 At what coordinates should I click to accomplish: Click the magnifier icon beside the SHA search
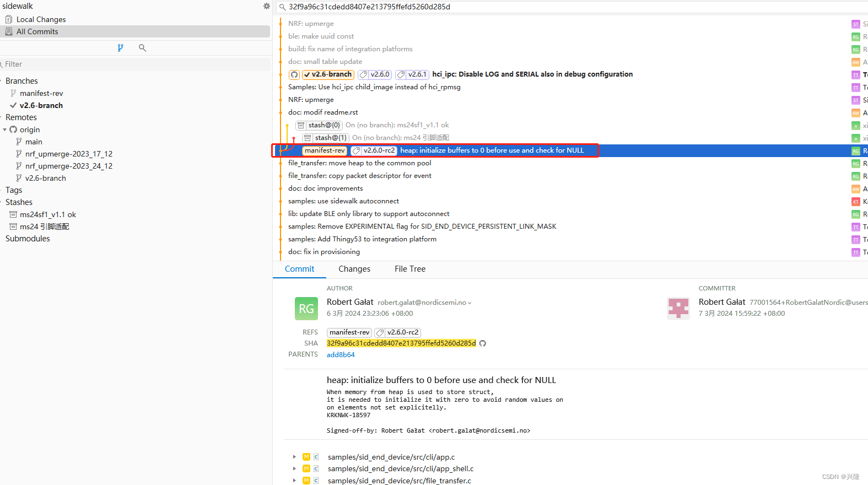[282, 7]
